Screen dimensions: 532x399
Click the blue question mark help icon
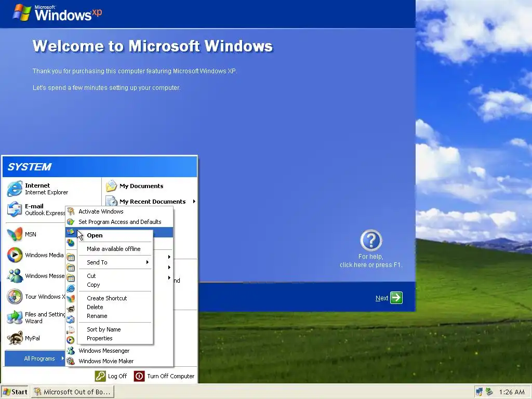click(x=371, y=240)
